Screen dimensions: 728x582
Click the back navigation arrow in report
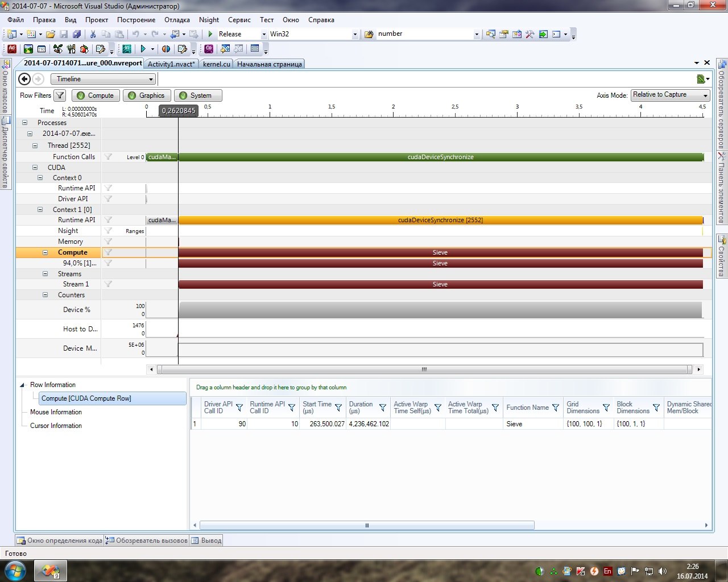(24, 79)
